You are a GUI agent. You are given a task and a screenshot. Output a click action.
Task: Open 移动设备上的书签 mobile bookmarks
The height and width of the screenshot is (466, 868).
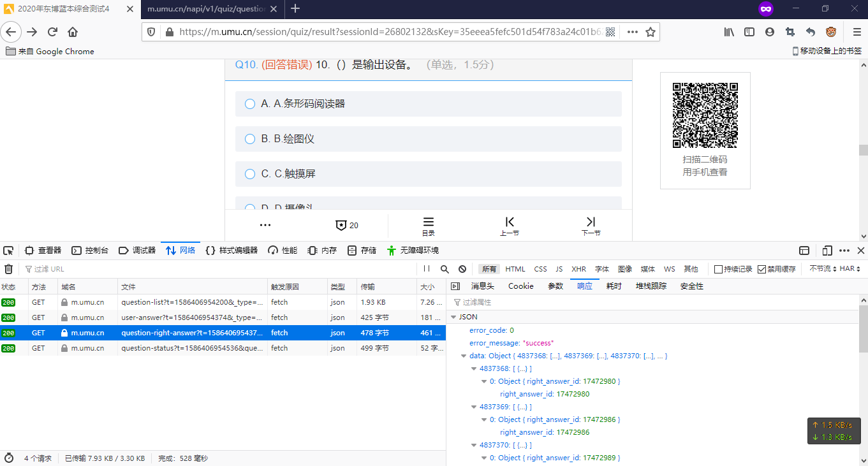(827, 52)
